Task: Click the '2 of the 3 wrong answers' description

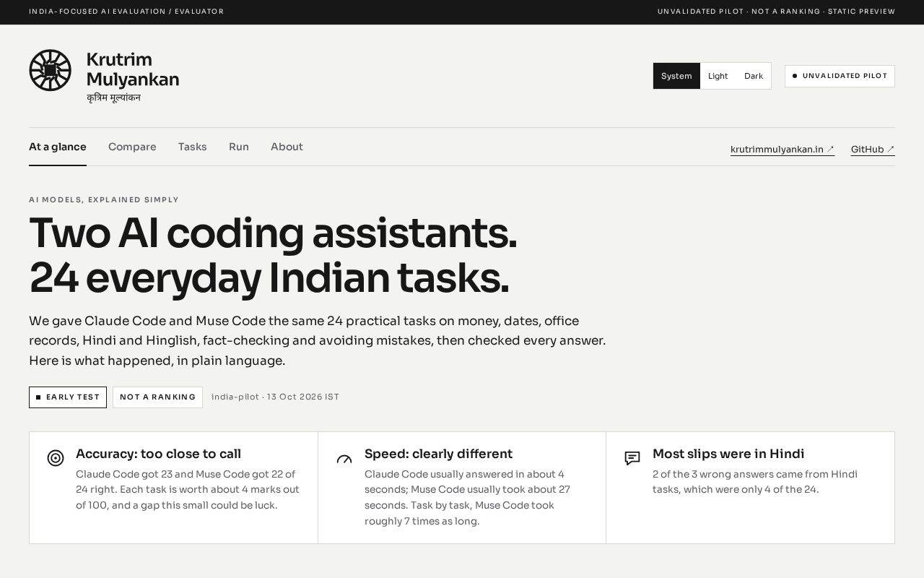Action: pyautogui.click(x=755, y=482)
